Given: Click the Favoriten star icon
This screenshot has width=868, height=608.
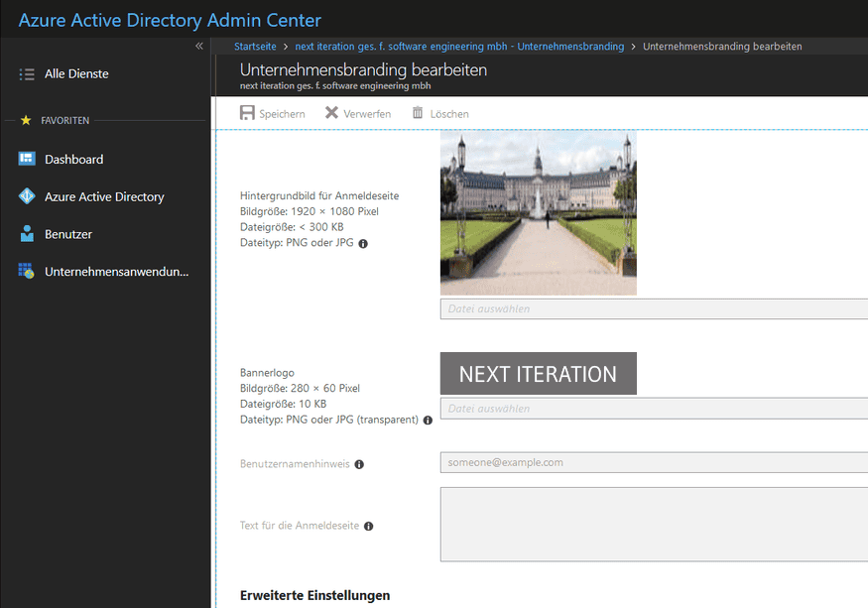Looking at the screenshot, I should click(26, 120).
